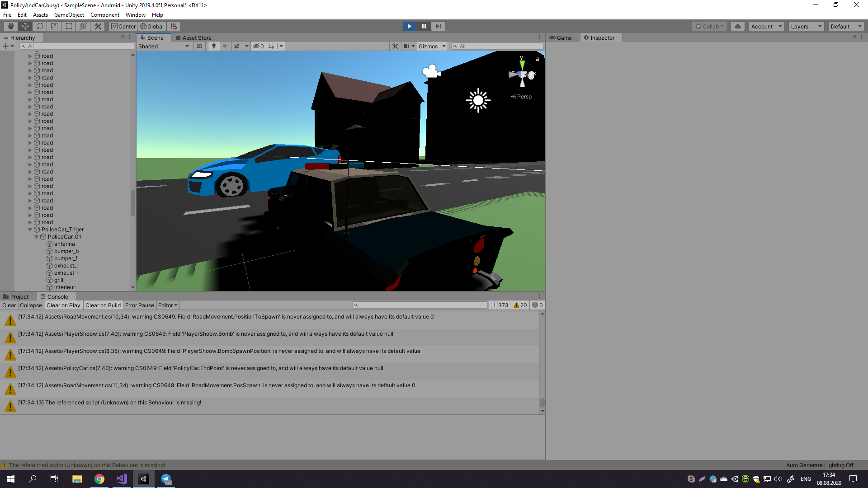The height and width of the screenshot is (488, 868).
Task: Select the Scale tool
Action: tap(54, 26)
